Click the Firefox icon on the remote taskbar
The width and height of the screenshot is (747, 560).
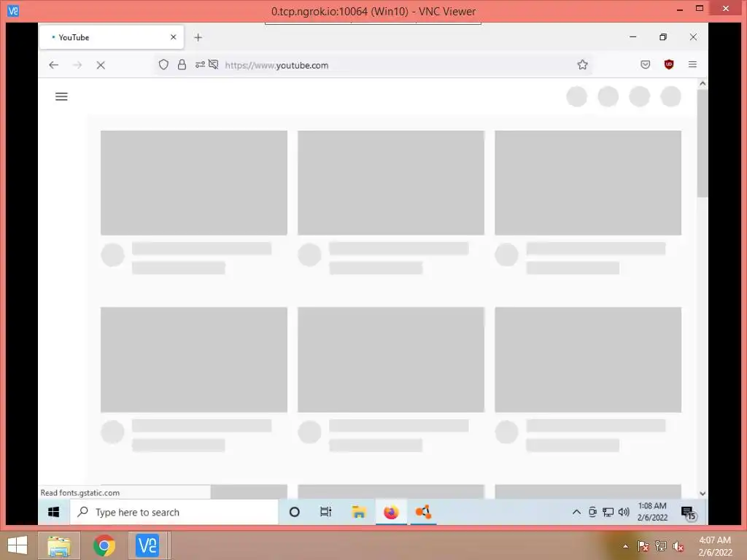[391, 512]
